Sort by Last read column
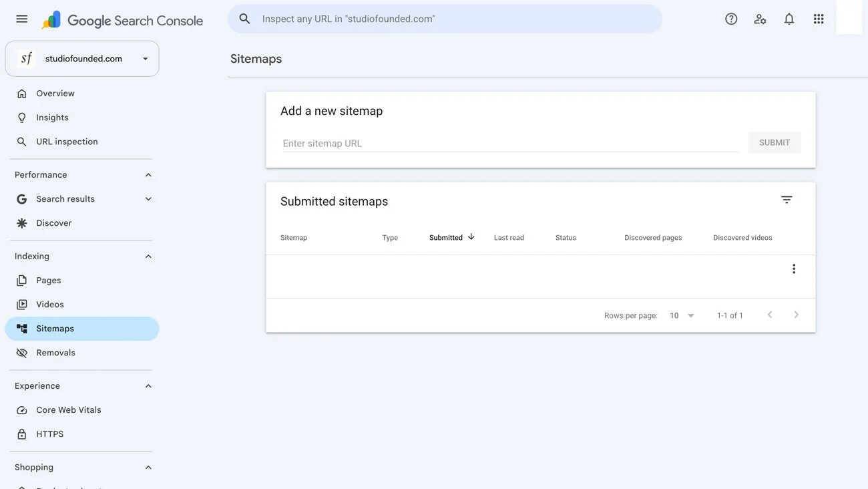 click(509, 238)
